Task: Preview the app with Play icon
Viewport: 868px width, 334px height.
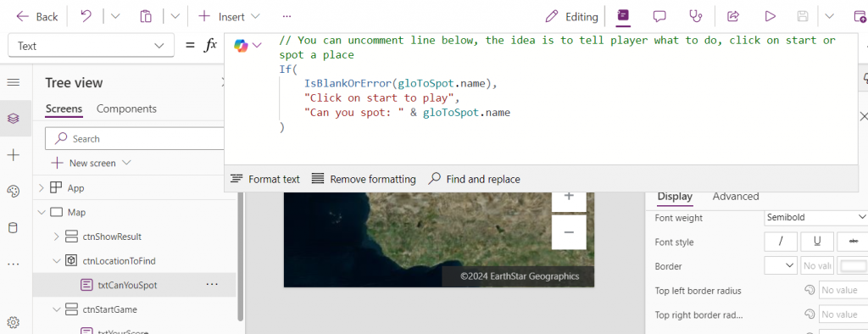Action: pyautogui.click(x=770, y=17)
